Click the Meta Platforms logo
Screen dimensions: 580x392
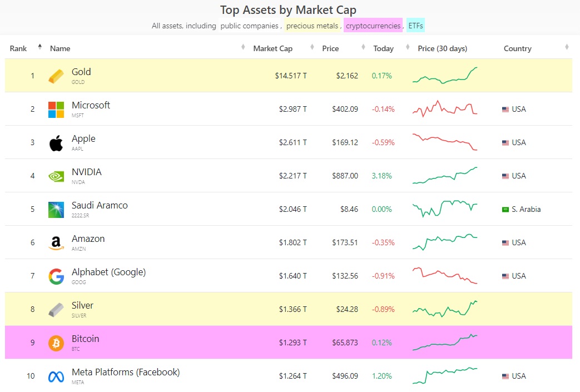click(56, 376)
